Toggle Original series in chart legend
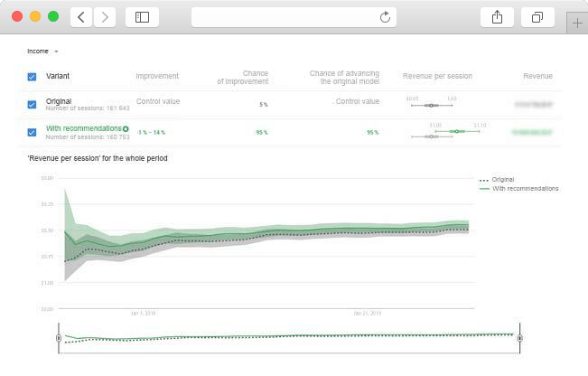Viewport: 588px width, 376px height. coord(503,180)
